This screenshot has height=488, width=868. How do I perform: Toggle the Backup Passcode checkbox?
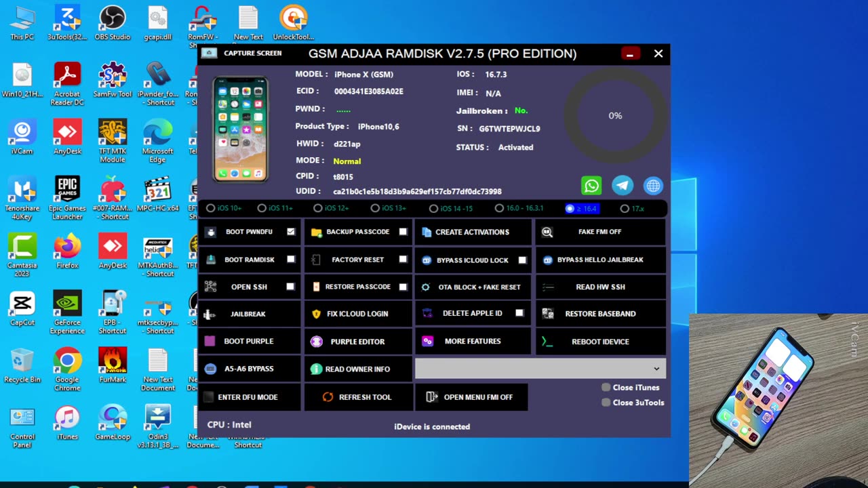(403, 232)
